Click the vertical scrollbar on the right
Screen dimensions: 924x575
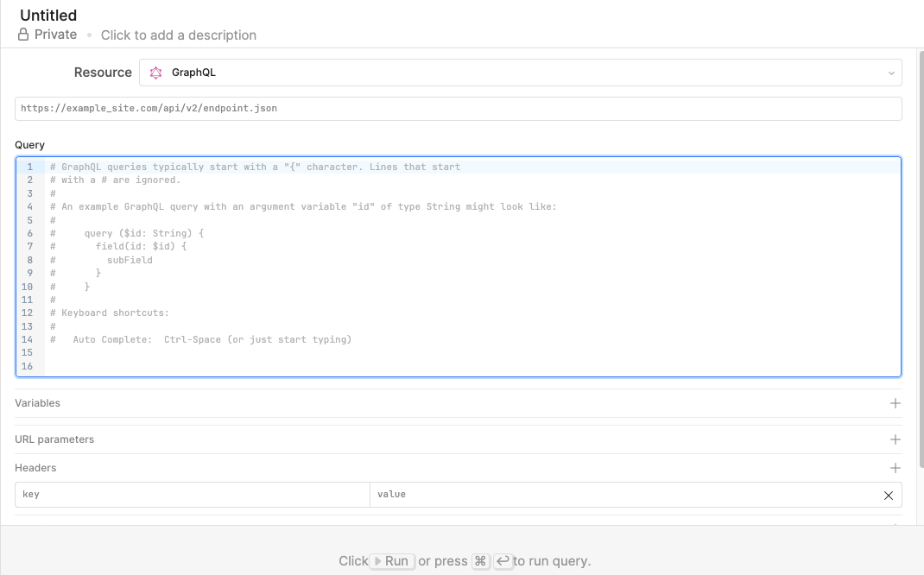click(921, 259)
